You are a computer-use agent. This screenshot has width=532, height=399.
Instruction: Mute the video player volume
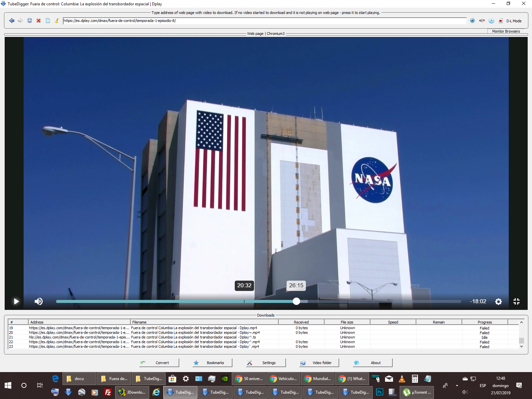[x=39, y=302]
